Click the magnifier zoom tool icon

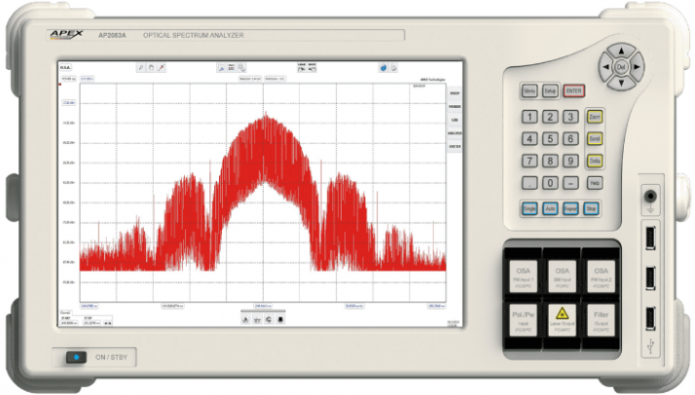(141, 67)
